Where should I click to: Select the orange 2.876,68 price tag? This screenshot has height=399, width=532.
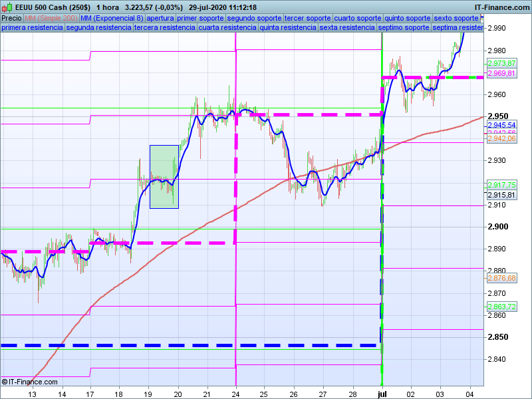[x=501, y=278]
